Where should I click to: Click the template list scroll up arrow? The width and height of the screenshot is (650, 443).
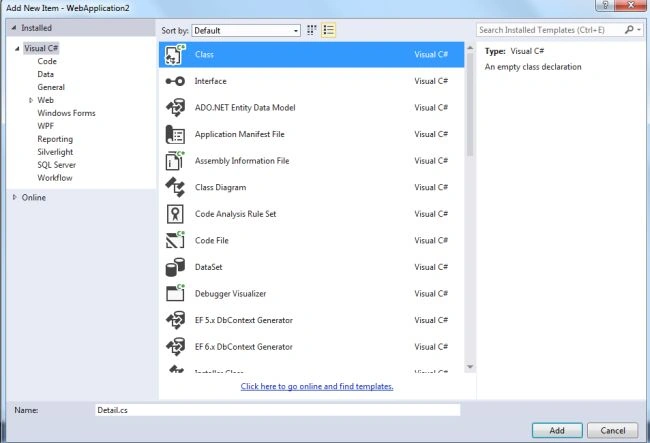pyautogui.click(x=470, y=48)
